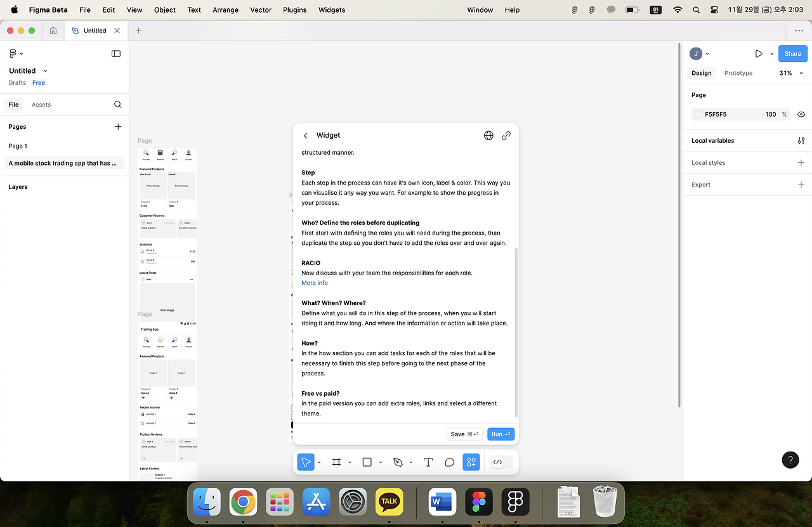This screenshot has width=812, height=527.
Task: Open the three-dot more menu in tab bar
Action: (x=799, y=30)
